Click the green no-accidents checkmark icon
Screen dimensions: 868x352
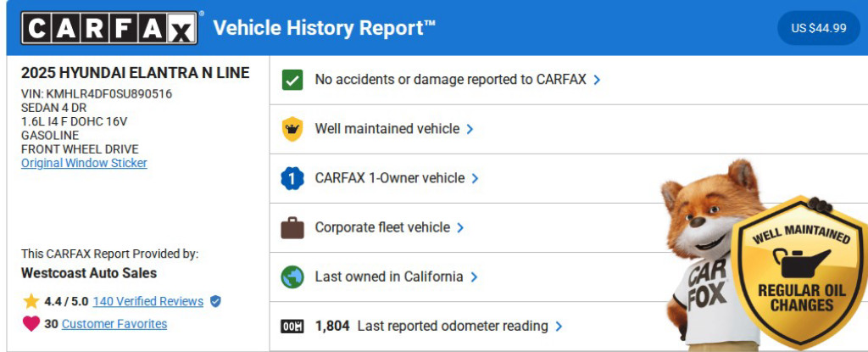(292, 80)
